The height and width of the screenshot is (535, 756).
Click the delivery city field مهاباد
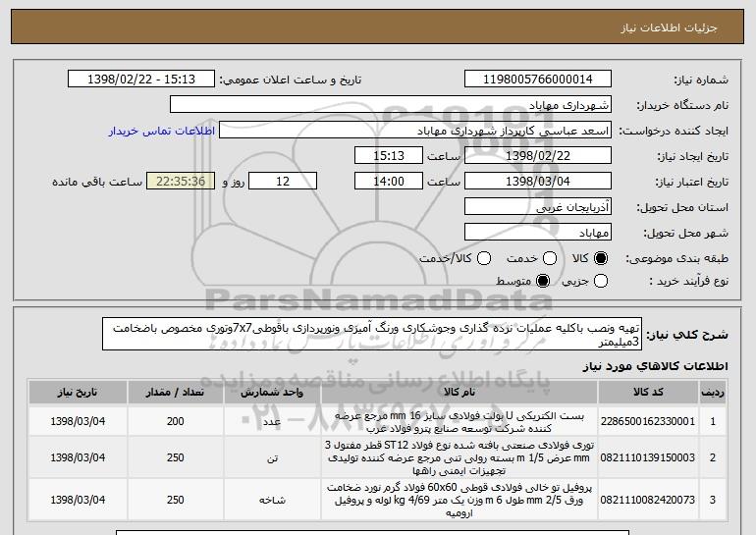pos(538,233)
